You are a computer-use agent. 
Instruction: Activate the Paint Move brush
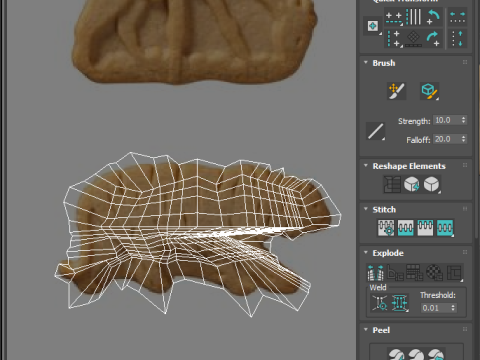[x=397, y=91]
